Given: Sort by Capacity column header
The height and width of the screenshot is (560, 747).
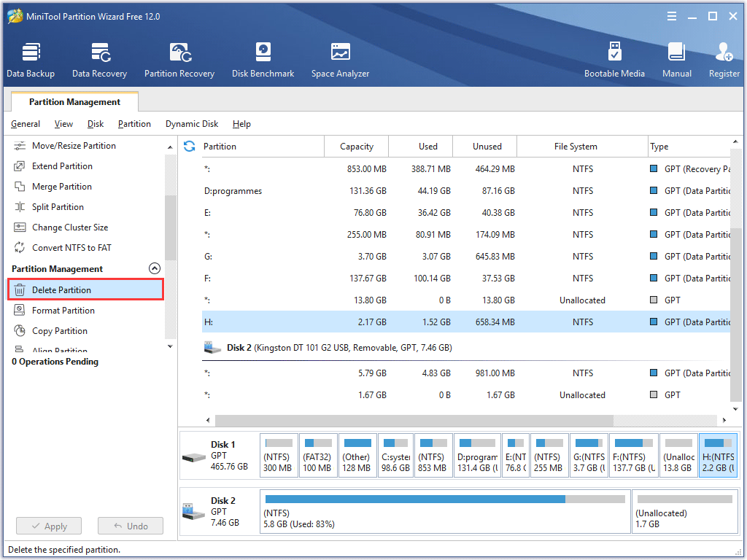Looking at the screenshot, I should pyautogui.click(x=356, y=146).
